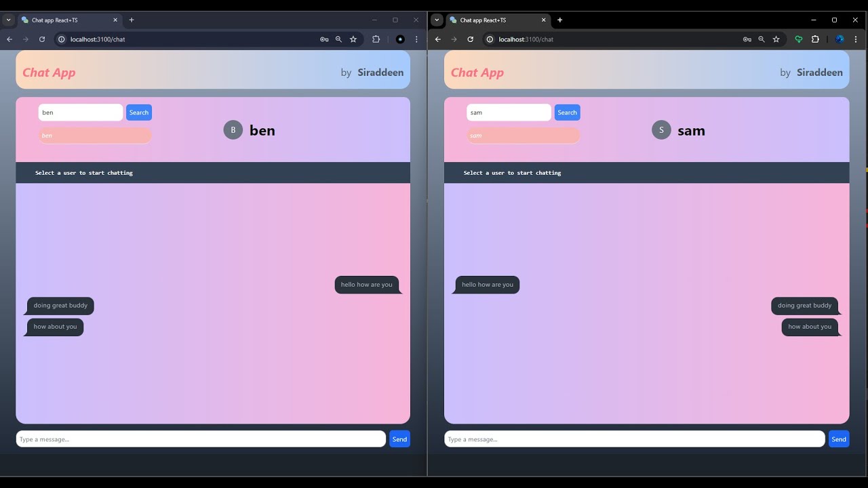868x488 pixels.
Task: Focus search field containing ben
Action: (x=81, y=113)
